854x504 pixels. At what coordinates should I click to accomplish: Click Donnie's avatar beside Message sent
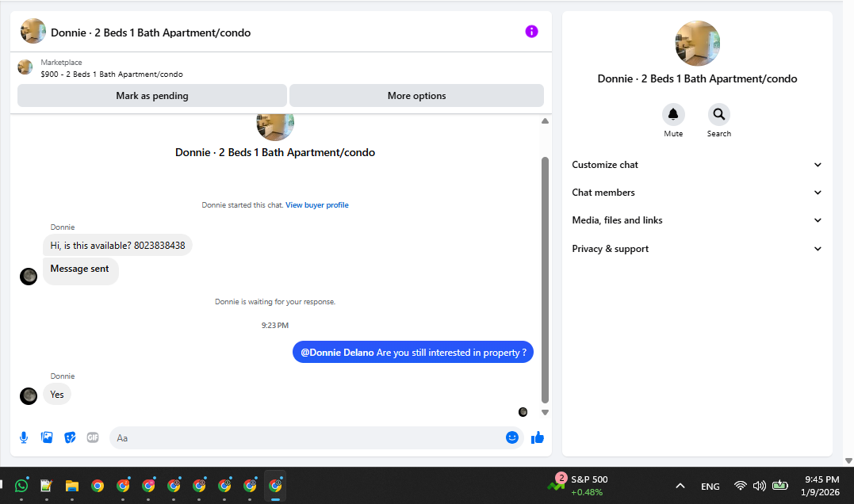pyautogui.click(x=29, y=276)
